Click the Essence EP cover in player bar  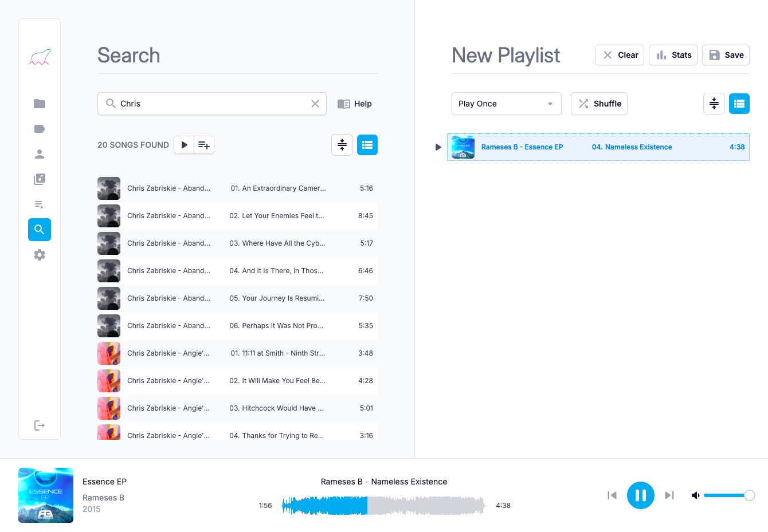46,495
